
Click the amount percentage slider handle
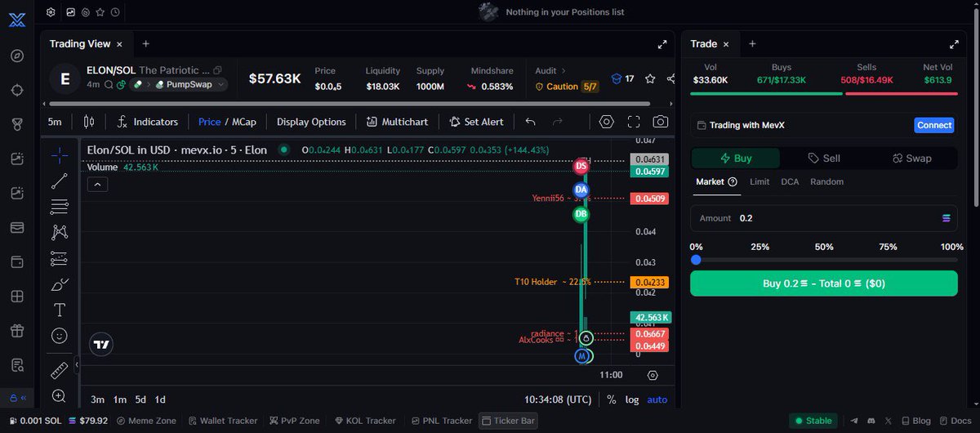coord(696,260)
